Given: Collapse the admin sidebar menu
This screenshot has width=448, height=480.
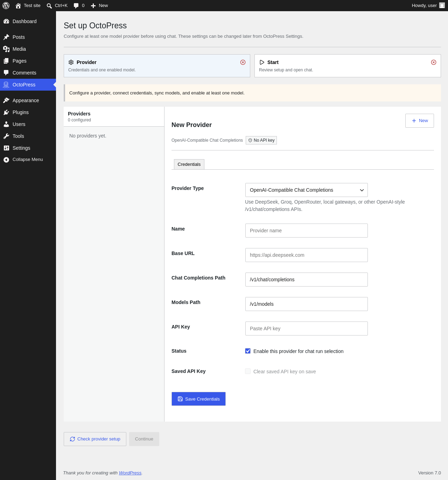Looking at the screenshot, I should tap(28, 160).
